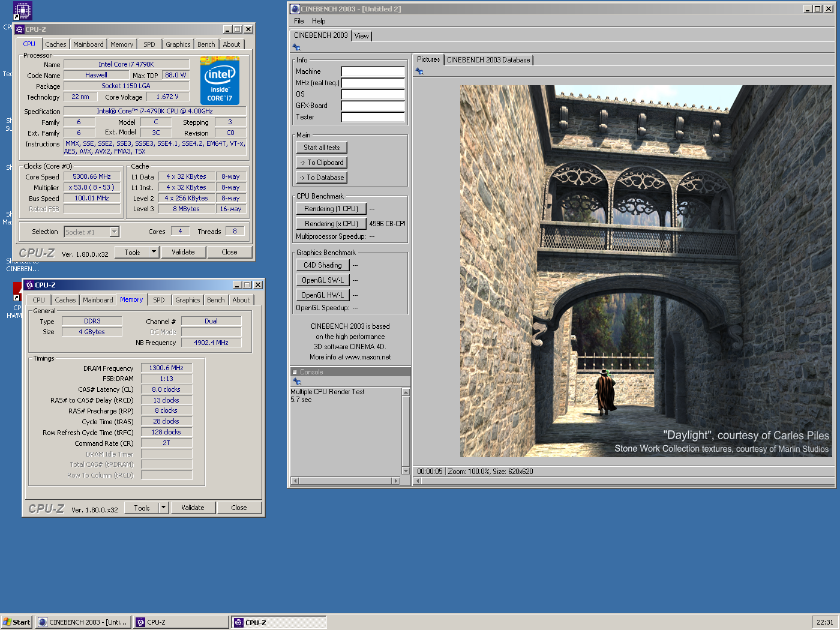Screen dimensions: 840x630
Task: Click console vertical scrollbar up arrow
Action: pyautogui.click(x=406, y=392)
